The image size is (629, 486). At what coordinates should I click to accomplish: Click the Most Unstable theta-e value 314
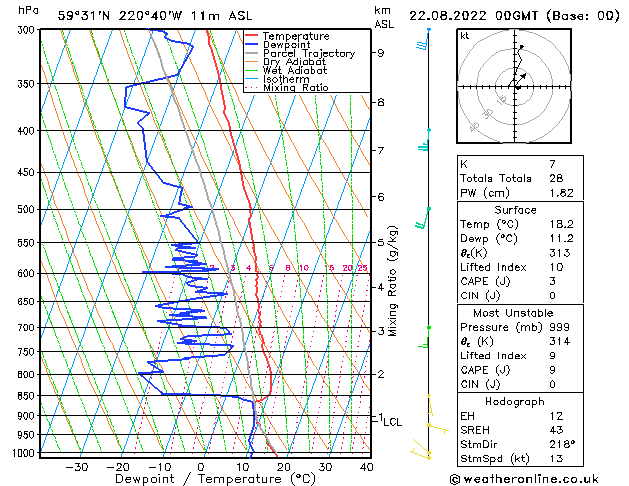(x=560, y=342)
